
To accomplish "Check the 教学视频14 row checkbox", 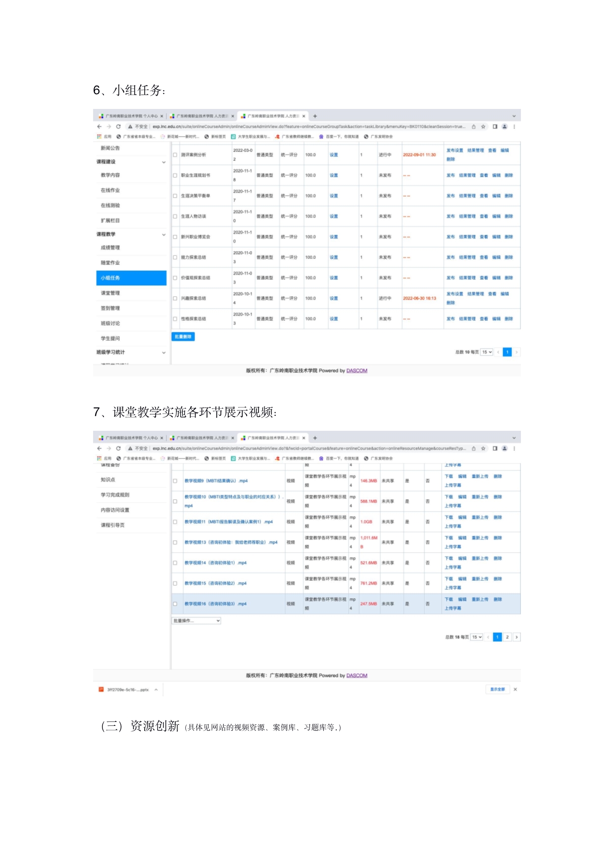I will pyautogui.click(x=175, y=563).
